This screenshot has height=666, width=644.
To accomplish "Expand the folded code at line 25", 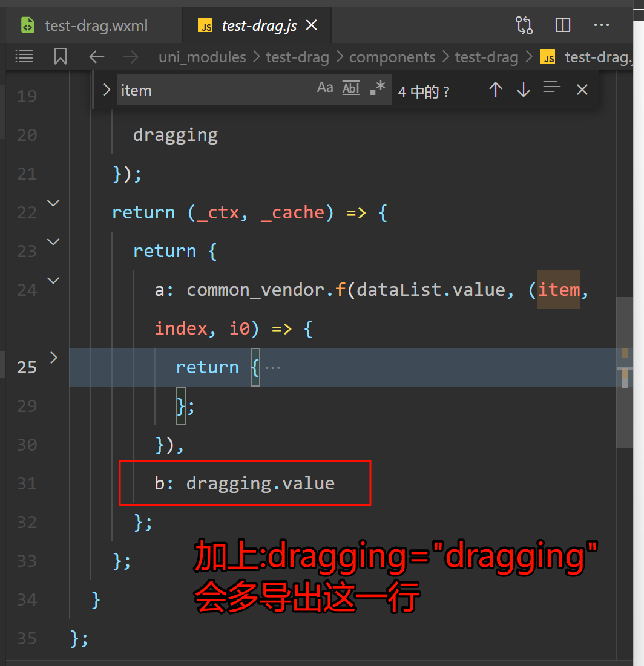I will click(54, 357).
